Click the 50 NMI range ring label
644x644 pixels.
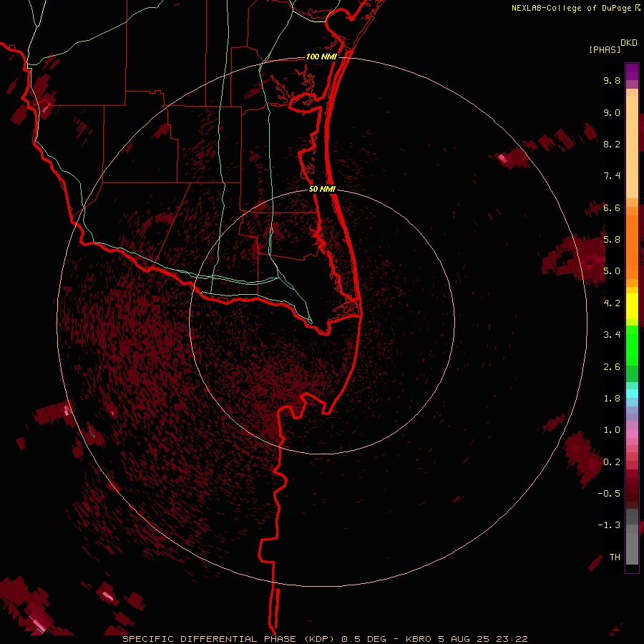click(322, 190)
